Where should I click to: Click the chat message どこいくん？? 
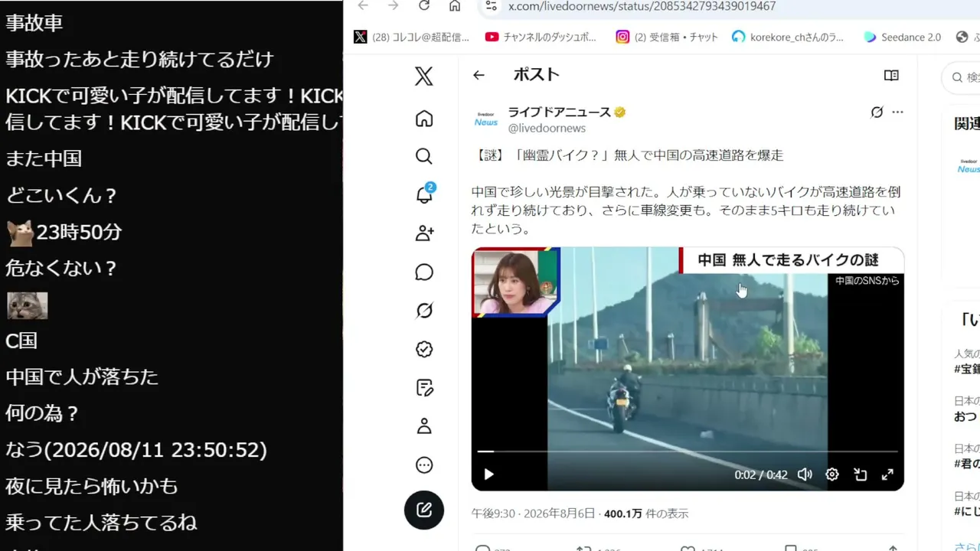(x=61, y=195)
